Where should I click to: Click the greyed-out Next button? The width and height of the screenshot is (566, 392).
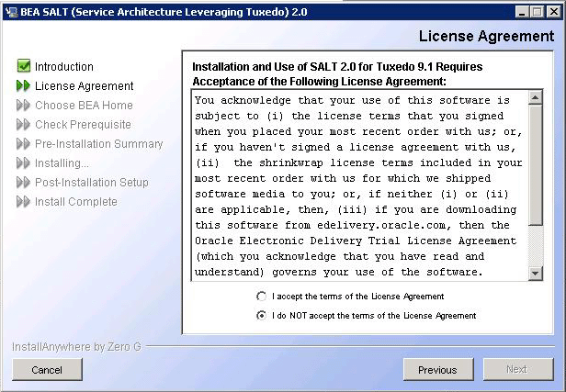pyautogui.click(x=518, y=370)
